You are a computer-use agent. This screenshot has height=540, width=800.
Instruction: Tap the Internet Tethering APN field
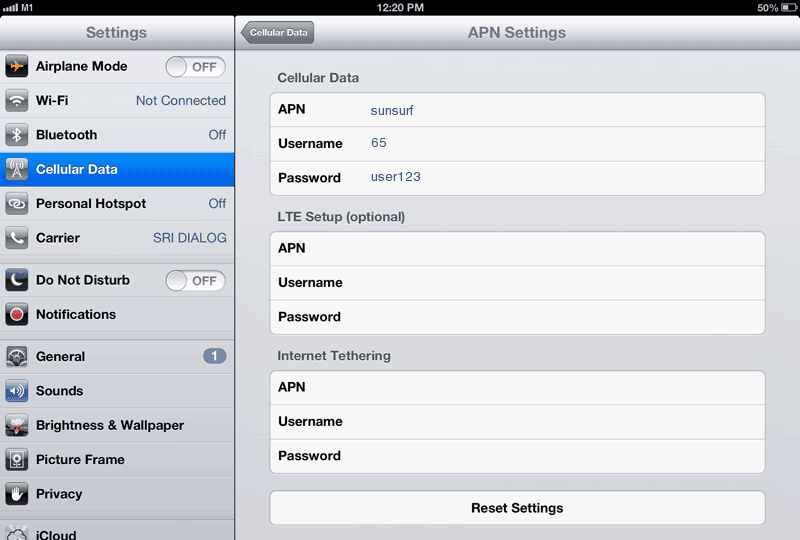(x=517, y=387)
